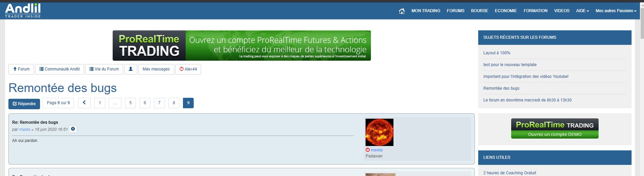This screenshot has height=176, width=644.
Task: Open the Page 9 sur 9 jump selector
Action: [x=58, y=103]
